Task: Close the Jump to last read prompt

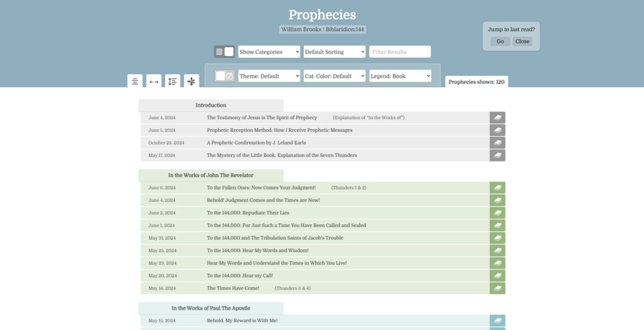Action: (x=522, y=41)
